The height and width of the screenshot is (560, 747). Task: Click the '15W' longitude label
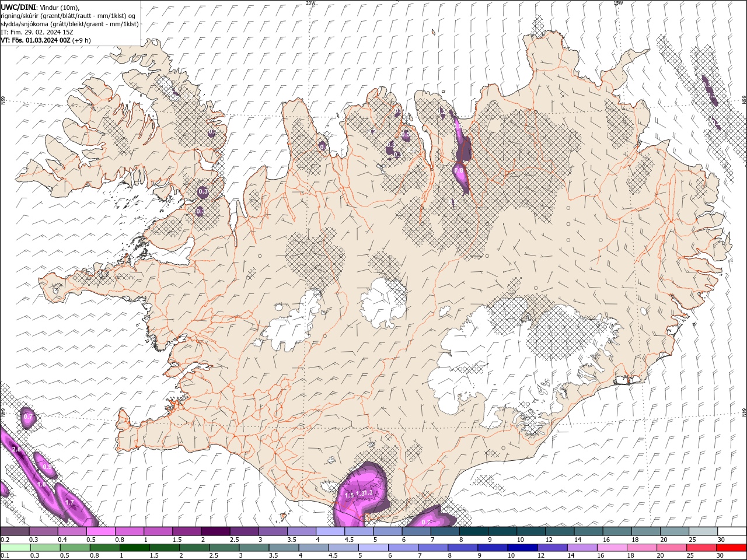(x=618, y=3)
